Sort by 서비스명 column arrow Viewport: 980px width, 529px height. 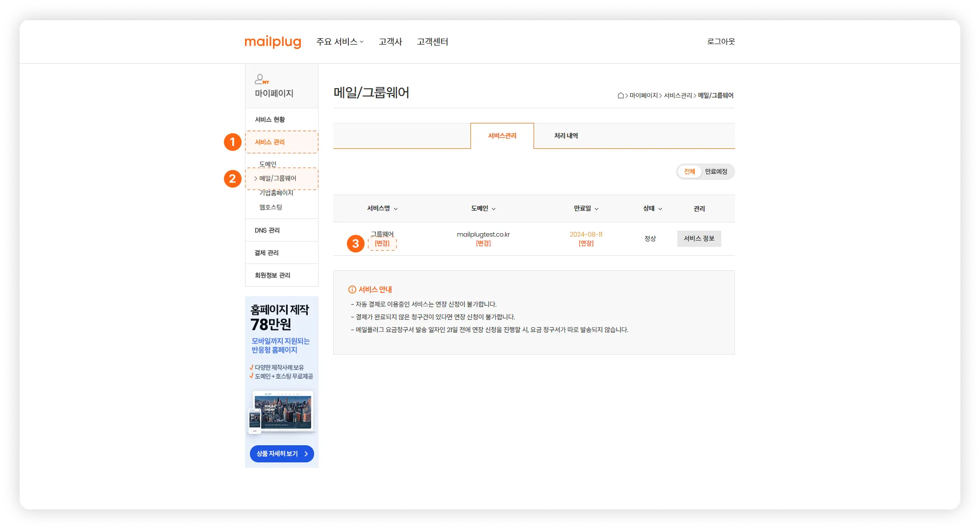(396, 209)
